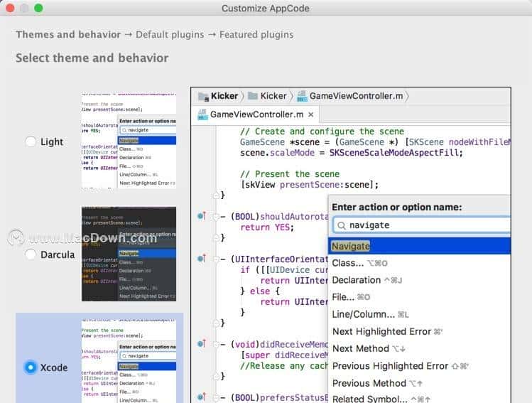This screenshot has height=403, width=532.
Task: Click the GameViewController.m file icon in breadcrumb
Action: click(x=302, y=96)
